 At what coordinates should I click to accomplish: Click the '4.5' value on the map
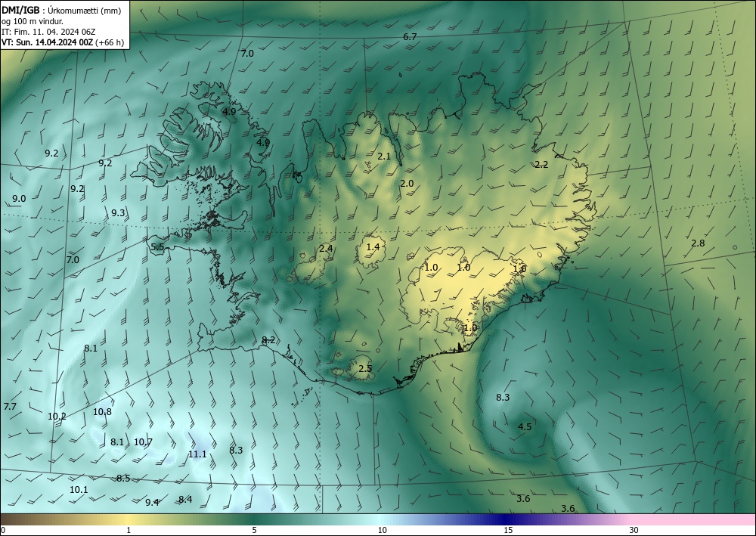point(525,427)
